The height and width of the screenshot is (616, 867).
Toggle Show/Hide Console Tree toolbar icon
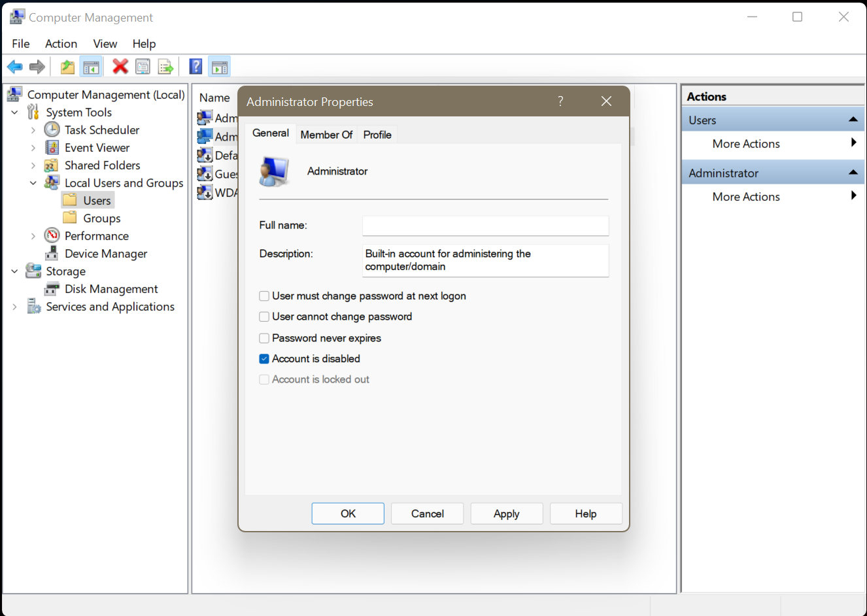tap(91, 67)
